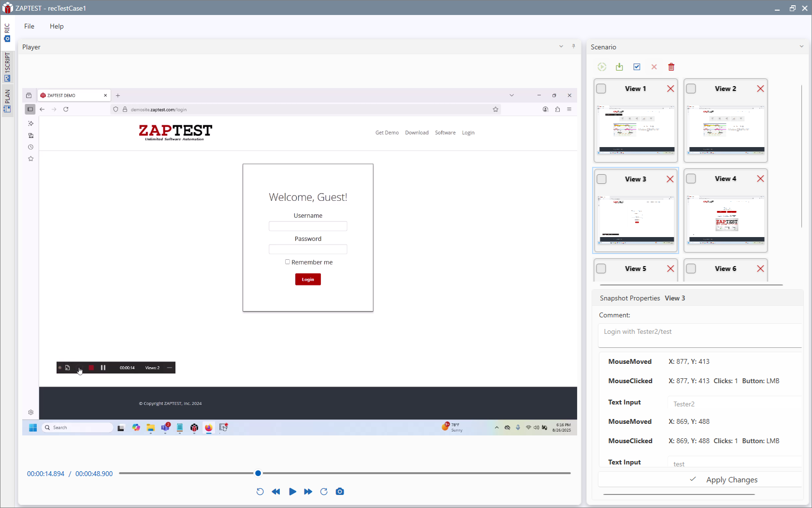Open the 1SCRIPT side tab
This screenshot has height=508, width=812.
pyautogui.click(x=7, y=67)
